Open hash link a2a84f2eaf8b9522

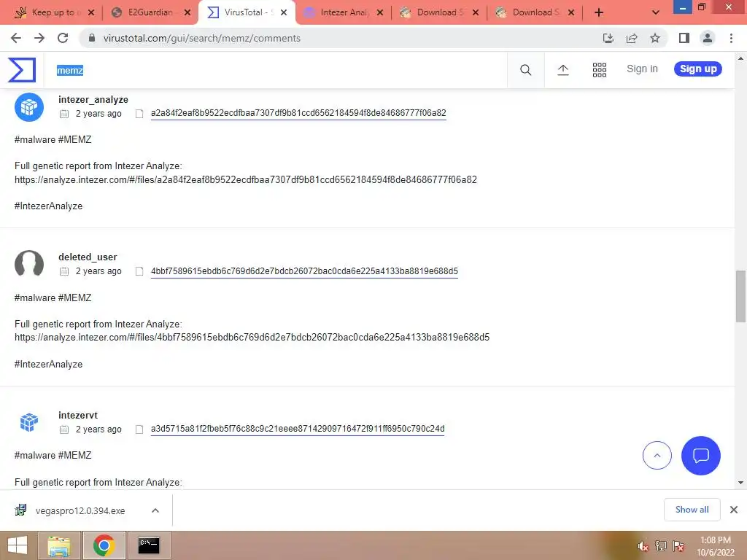[x=298, y=113]
